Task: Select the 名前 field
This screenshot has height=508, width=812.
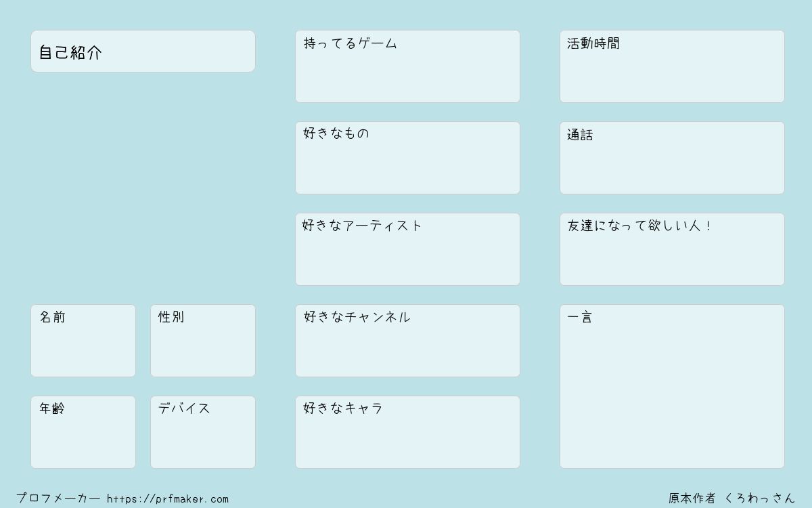Action: click(x=83, y=341)
